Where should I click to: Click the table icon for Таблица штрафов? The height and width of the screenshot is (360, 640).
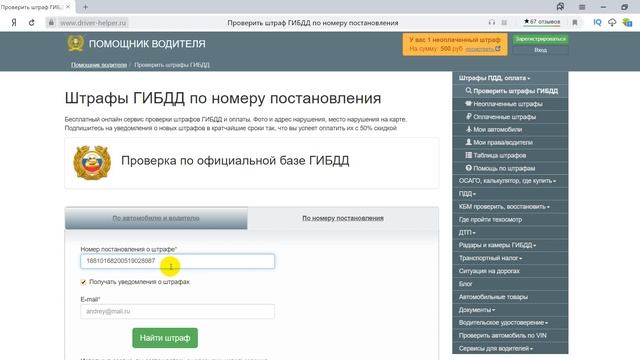pyautogui.click(x=469, y=155)
